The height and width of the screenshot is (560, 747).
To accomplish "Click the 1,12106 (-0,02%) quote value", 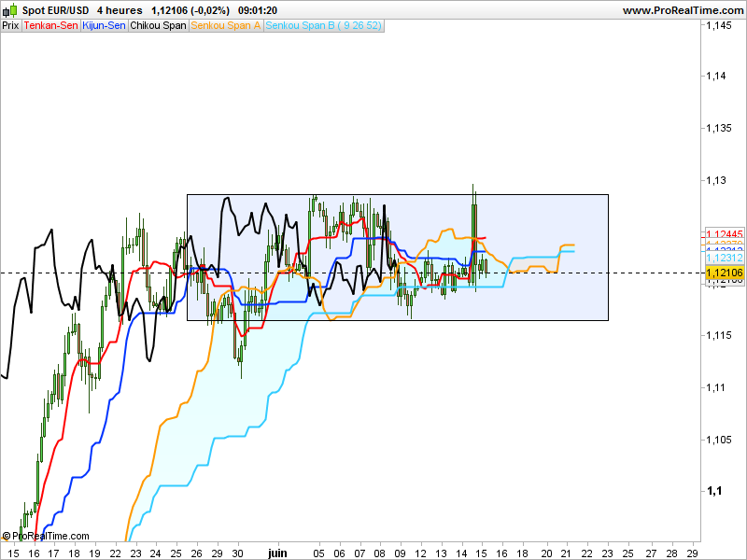I will (190, 10).
